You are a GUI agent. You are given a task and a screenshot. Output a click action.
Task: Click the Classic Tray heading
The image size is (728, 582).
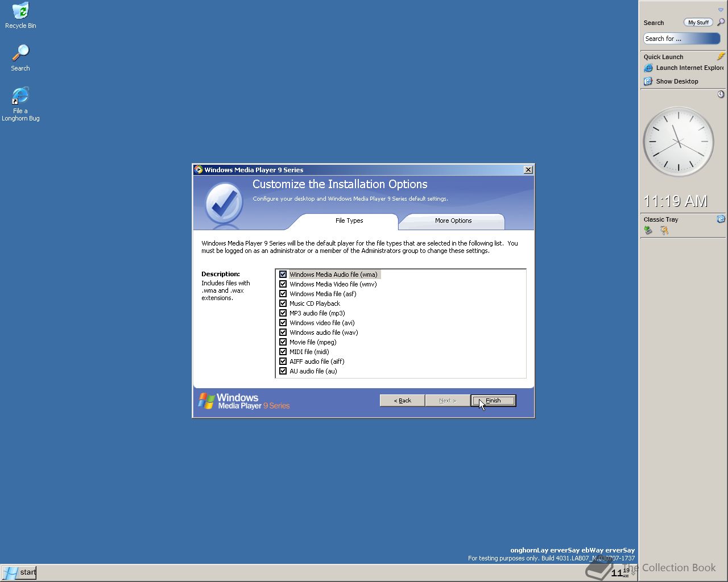[661, 219]
